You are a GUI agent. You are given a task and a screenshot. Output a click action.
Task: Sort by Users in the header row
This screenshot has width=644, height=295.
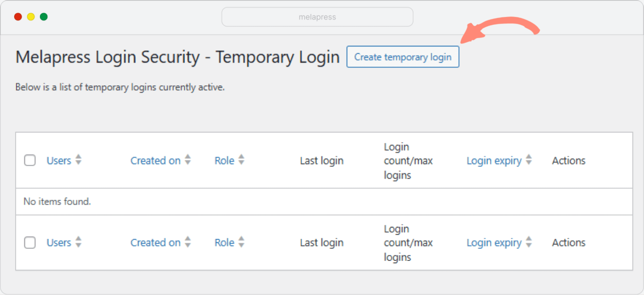[59, 160]
